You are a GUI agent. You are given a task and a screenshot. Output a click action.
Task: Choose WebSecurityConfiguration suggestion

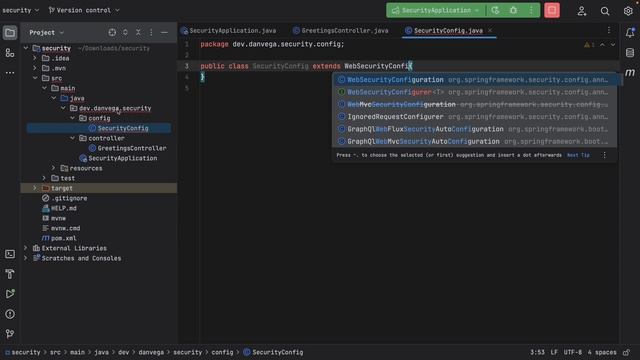pos(474,80)
